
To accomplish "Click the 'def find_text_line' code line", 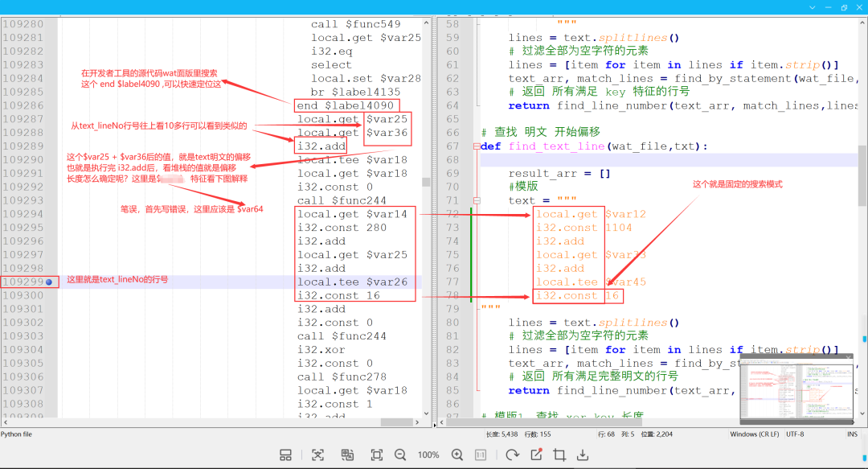I will [x=594, y=146].
